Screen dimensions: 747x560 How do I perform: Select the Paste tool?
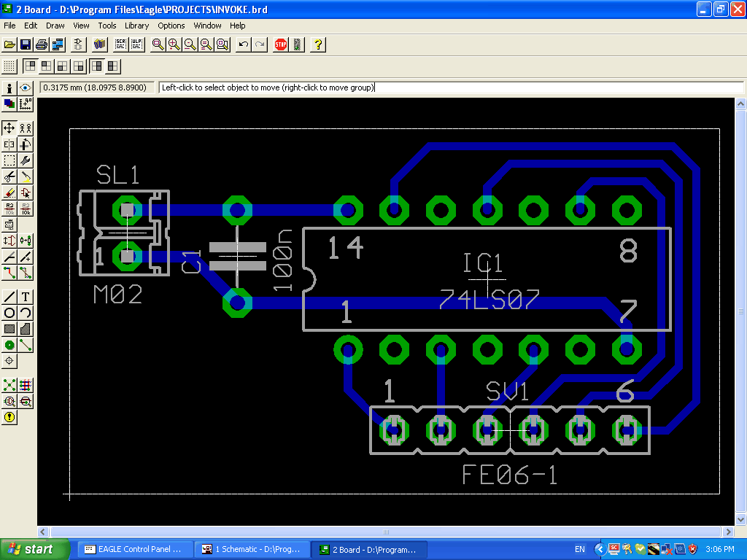tap(26, 176)
